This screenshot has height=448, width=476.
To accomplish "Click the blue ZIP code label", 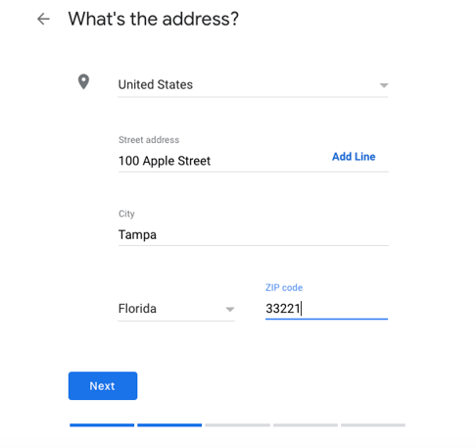I will click(x=284, y=287).
